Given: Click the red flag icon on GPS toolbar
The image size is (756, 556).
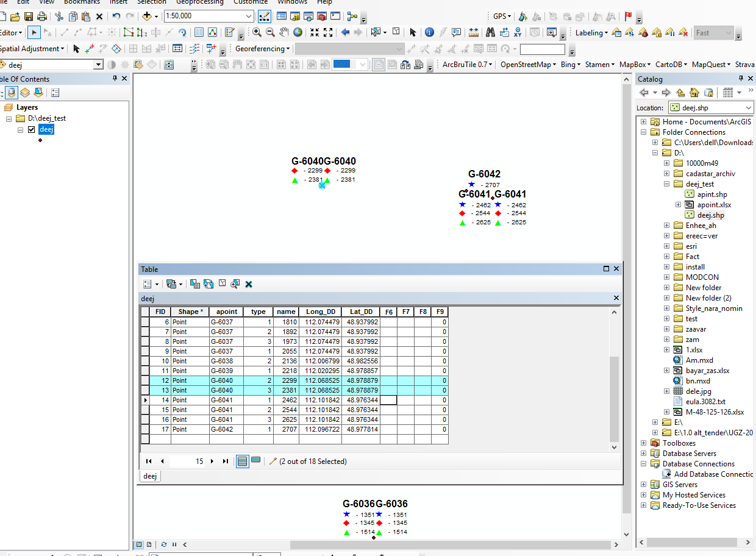Looking at the screenshot, I should point(628,16).
